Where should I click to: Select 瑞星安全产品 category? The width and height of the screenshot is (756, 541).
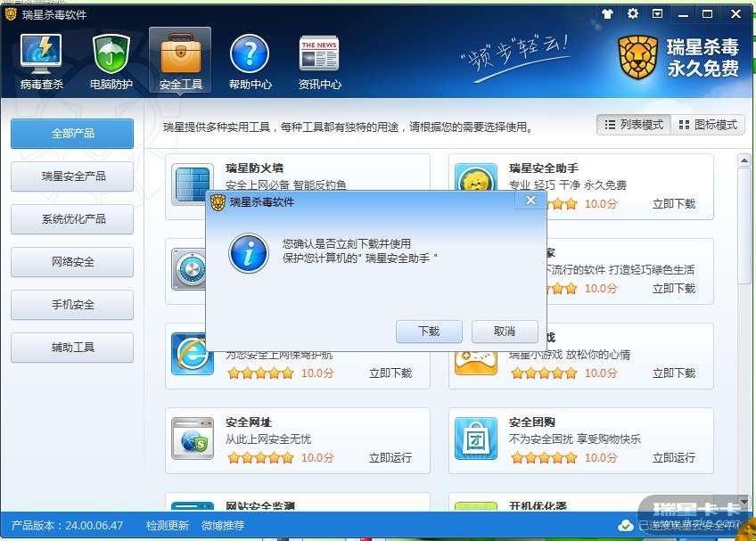point(72,176)
